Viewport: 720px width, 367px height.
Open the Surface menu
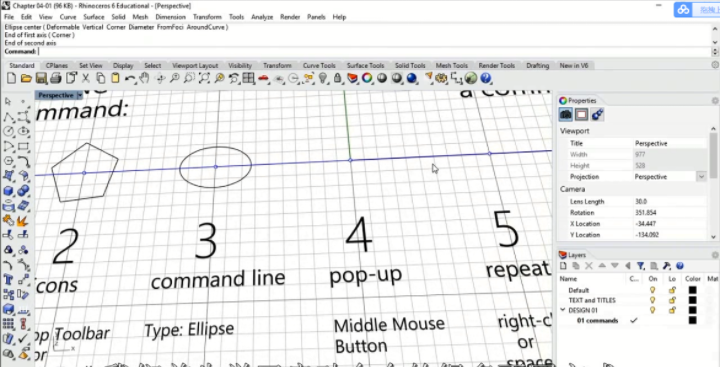[94, 17]
